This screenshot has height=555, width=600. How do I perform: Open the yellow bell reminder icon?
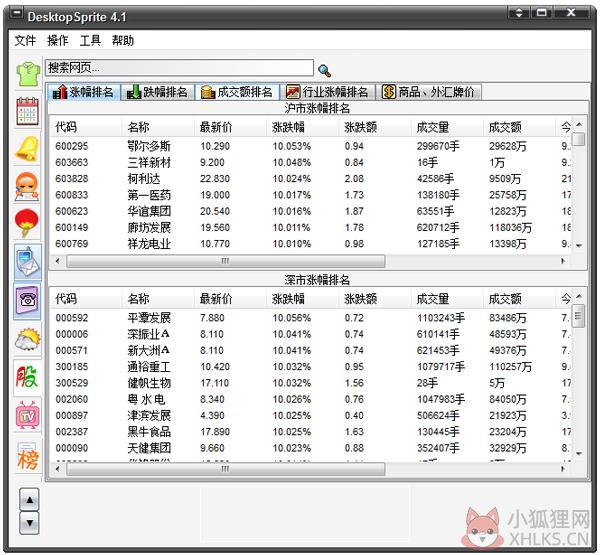pyautogui.click(x=27, y=149)
